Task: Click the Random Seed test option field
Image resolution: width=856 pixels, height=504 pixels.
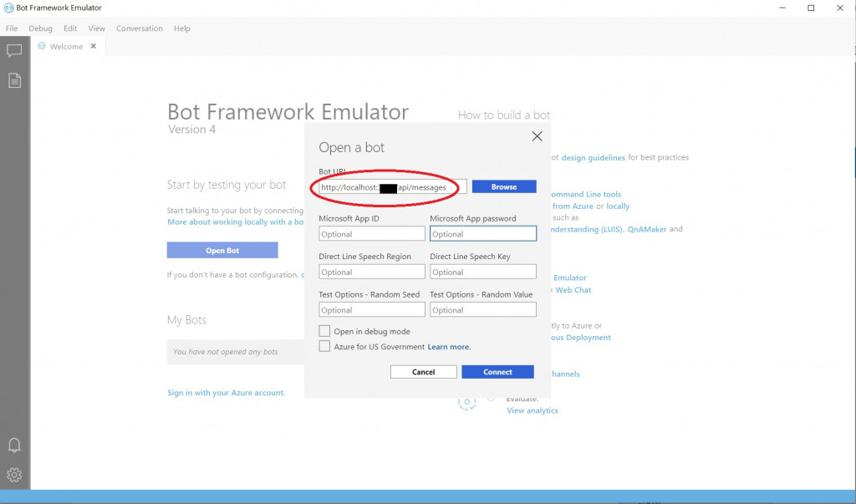Action: 372,309
